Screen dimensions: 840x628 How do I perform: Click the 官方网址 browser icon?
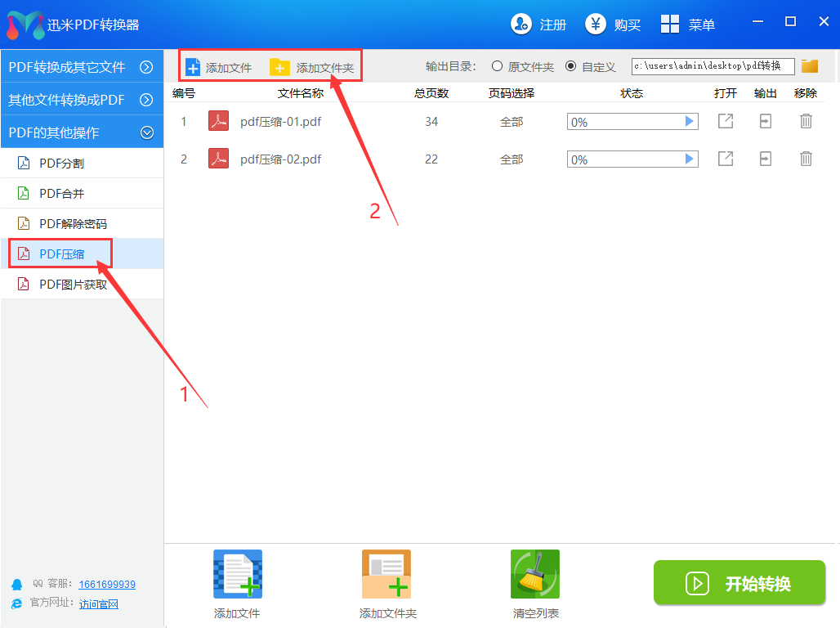[x=17, y=603]
